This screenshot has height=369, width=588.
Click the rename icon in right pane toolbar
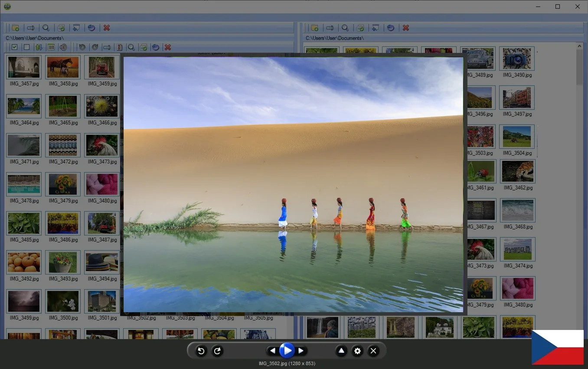[x=330, y=28]
